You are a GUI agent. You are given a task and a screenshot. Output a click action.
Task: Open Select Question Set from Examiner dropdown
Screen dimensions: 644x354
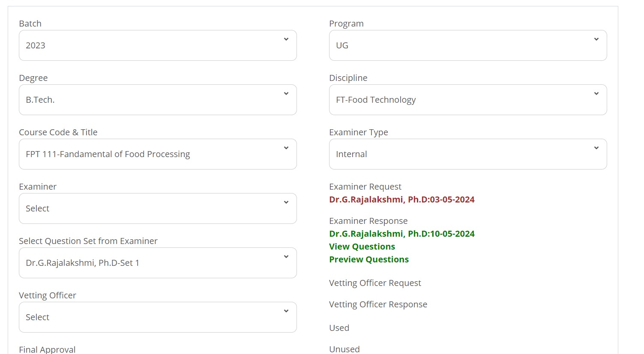click(158, 263)
